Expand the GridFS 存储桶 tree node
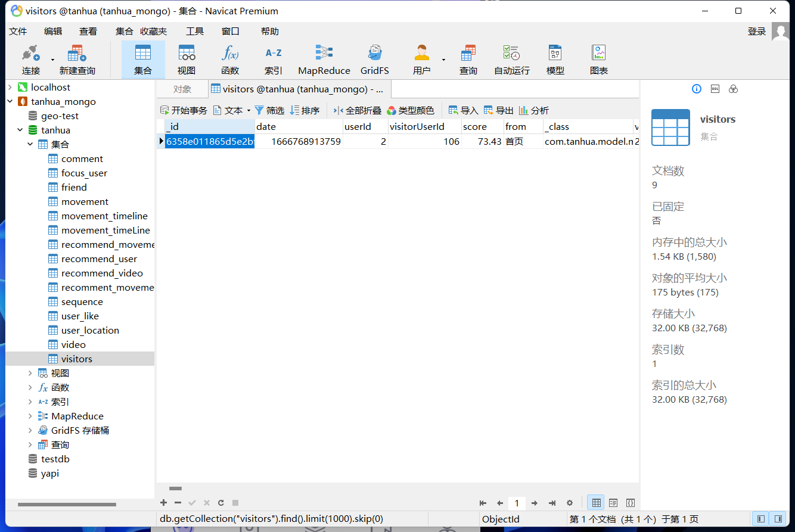795x532 pixels. click(30, 431)
